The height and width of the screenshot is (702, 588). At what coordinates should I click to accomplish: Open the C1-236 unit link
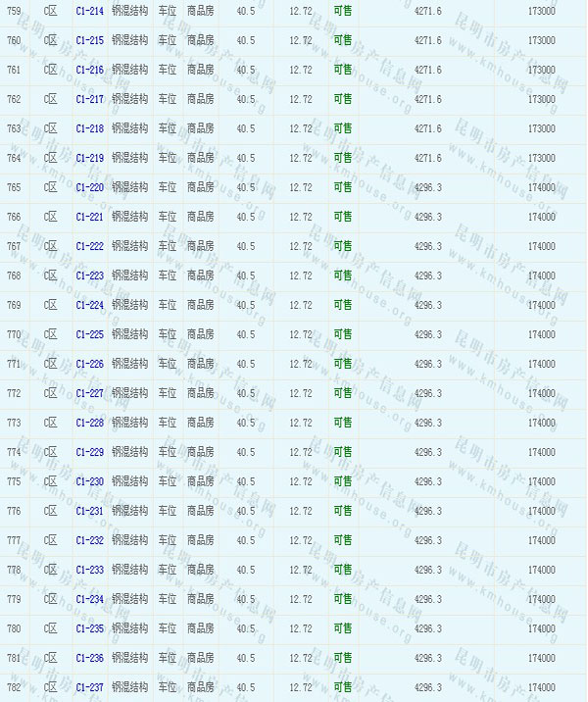(x=89, y=658)
